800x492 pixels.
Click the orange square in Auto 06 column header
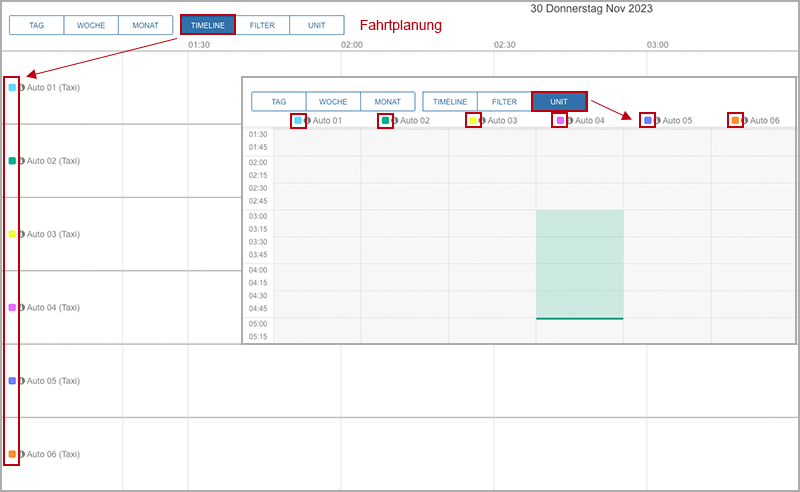(735, 121)
